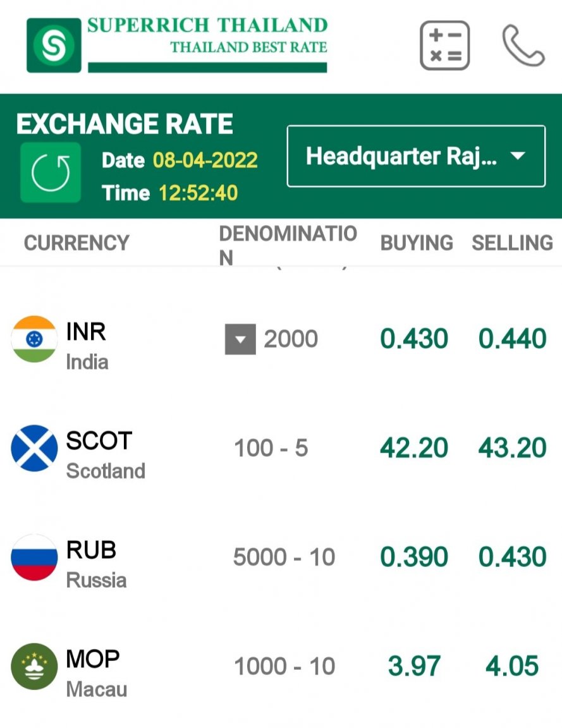Click the SELLING column header
This screenshot has width=562, height=728.
(x=512, y=243)
